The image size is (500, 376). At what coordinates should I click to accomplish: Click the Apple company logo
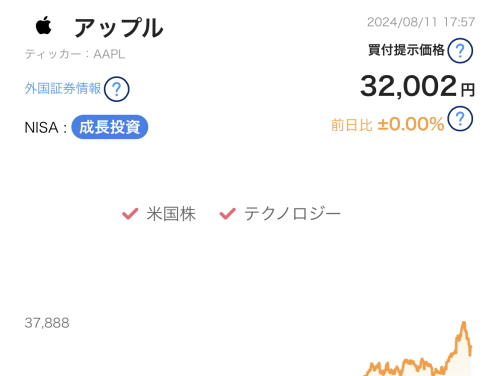point(44,25)
